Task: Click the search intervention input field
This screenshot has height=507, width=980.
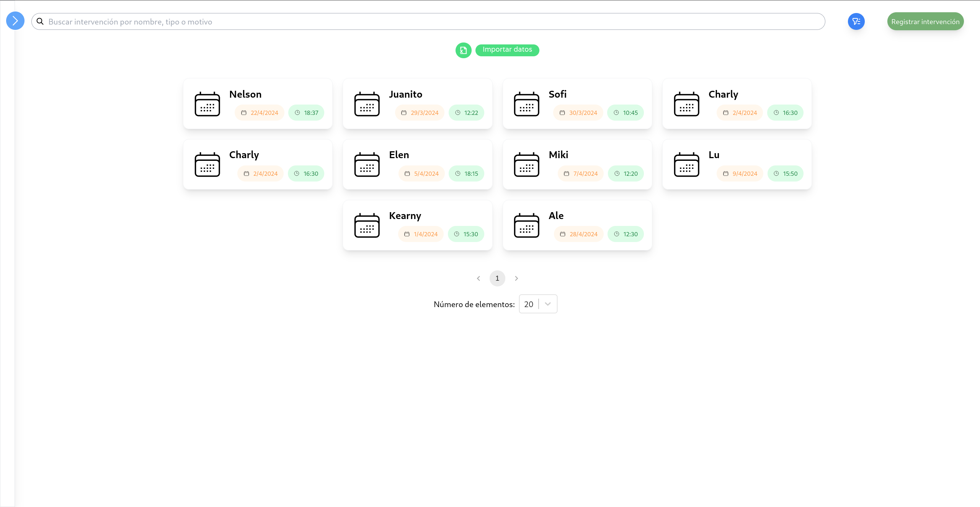Action: 433,22
